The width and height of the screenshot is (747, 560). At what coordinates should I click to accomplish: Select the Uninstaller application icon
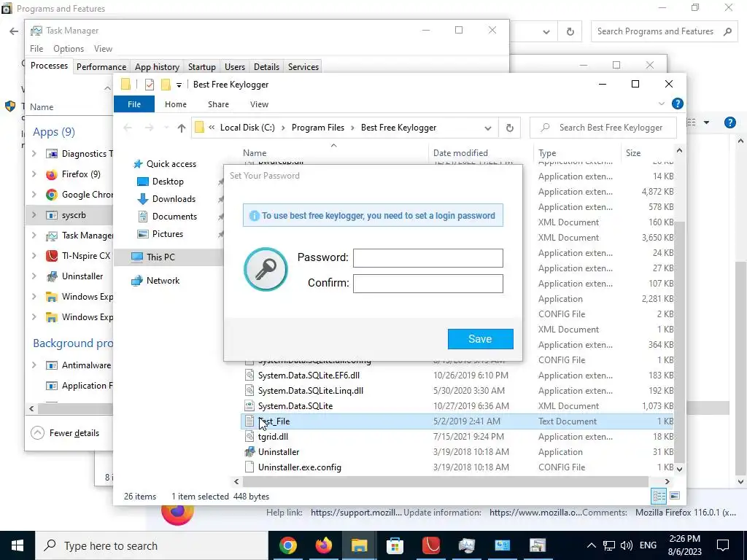(249, 451)
